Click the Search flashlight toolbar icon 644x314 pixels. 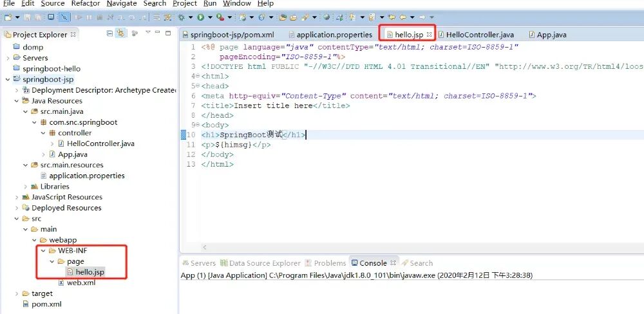[x=305, y=17]
